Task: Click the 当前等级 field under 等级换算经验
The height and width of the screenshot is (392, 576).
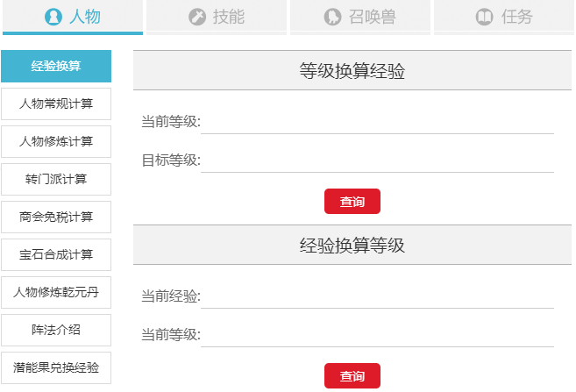Action: coord(377,122)
